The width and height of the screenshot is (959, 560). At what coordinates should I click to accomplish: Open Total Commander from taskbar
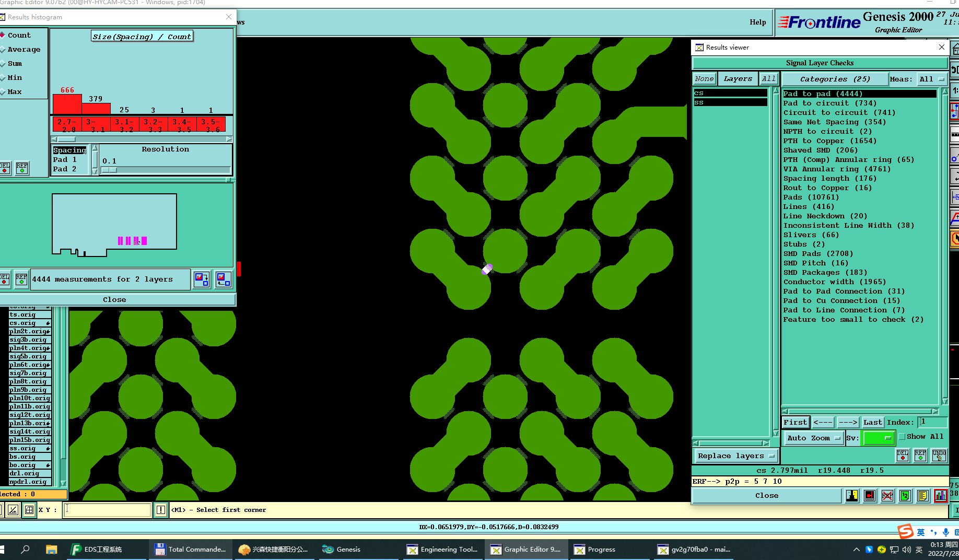(x=191, y=550)
